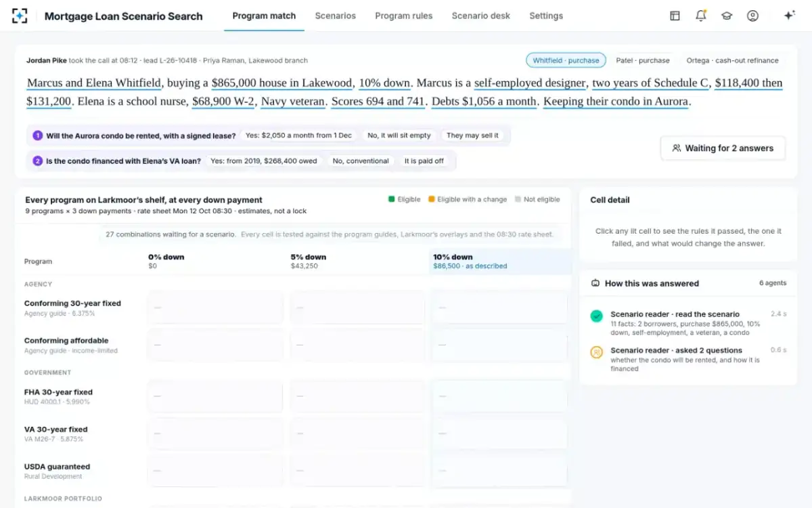812x508 pixels.
Task: Click the 'Scores 694 and 741' fact
Action: (x=378, y=102)
